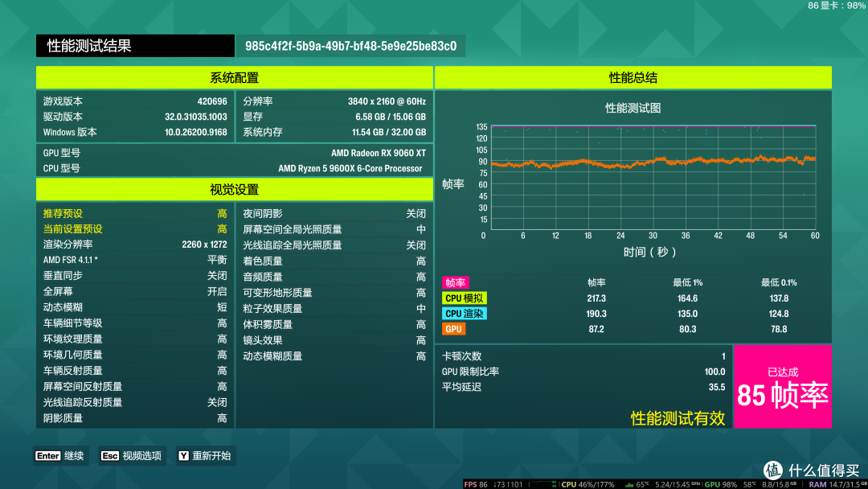Click the 推荐预设 高 row

135,213
